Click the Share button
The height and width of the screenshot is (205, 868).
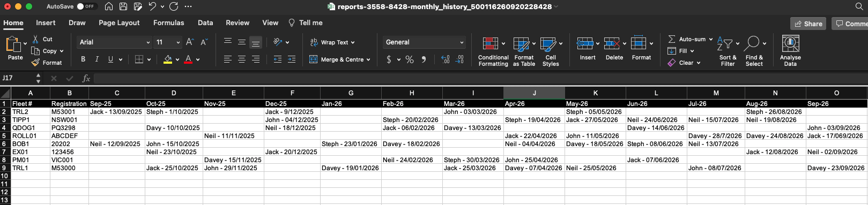click(808, 24)
